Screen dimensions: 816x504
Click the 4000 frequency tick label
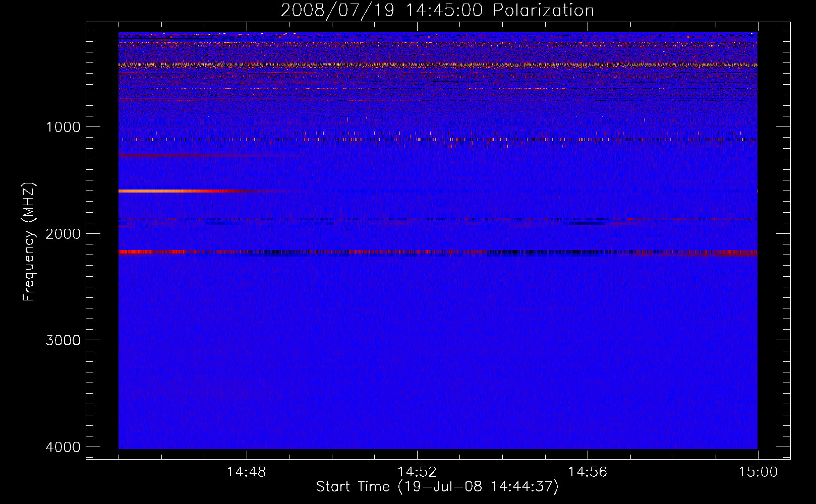tap(63, 447)
